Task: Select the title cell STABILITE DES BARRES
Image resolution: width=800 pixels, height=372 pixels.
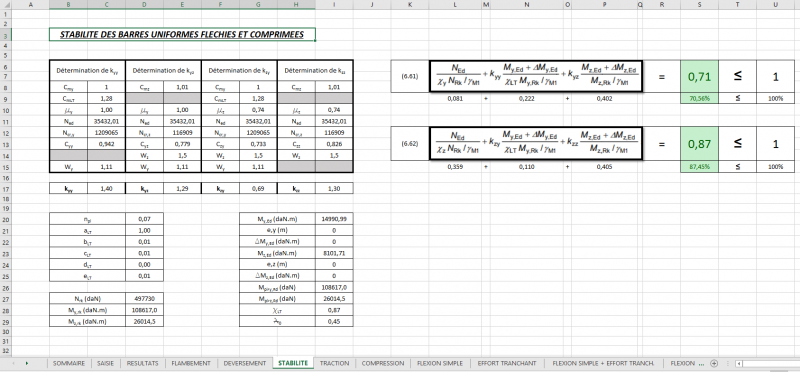Action: click(182, 35)
